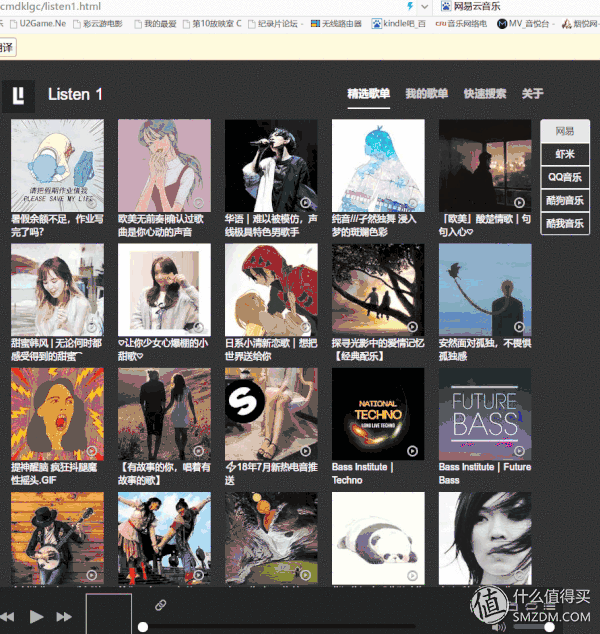Play overlay icon on Future Bass cover

519,451
